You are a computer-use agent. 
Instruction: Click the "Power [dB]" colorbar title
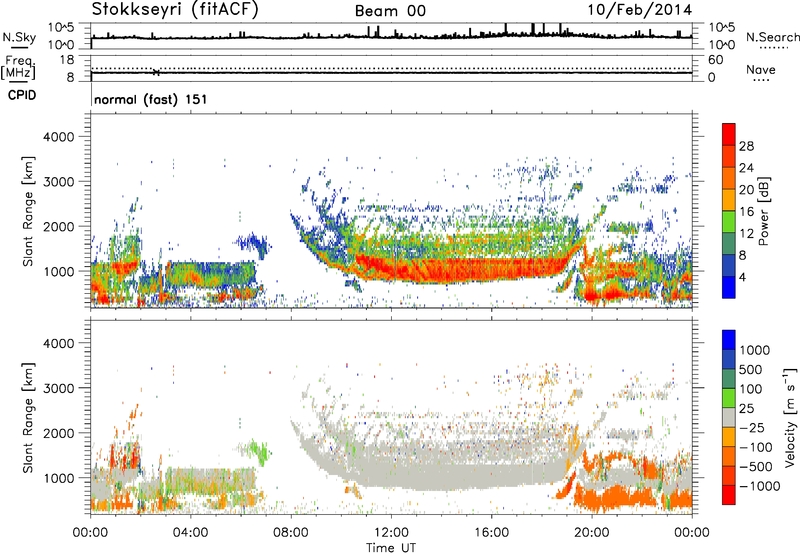[x=764, y=211]
